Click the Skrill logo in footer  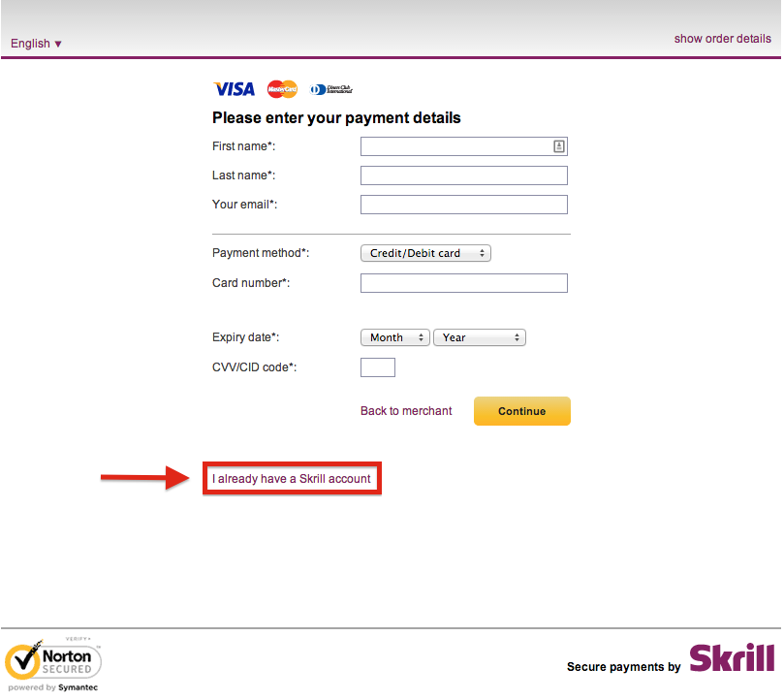pos(733,658)
